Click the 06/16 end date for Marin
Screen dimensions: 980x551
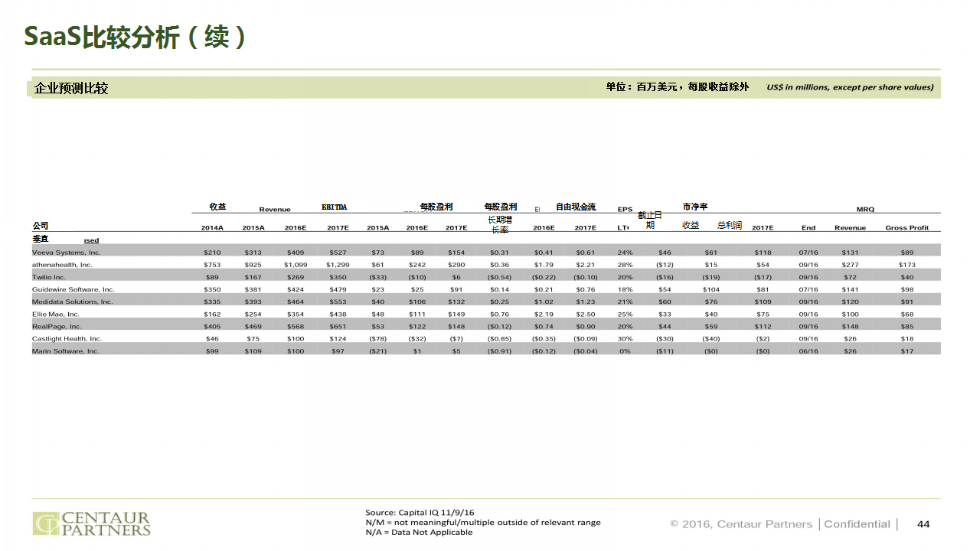point(808,350)
